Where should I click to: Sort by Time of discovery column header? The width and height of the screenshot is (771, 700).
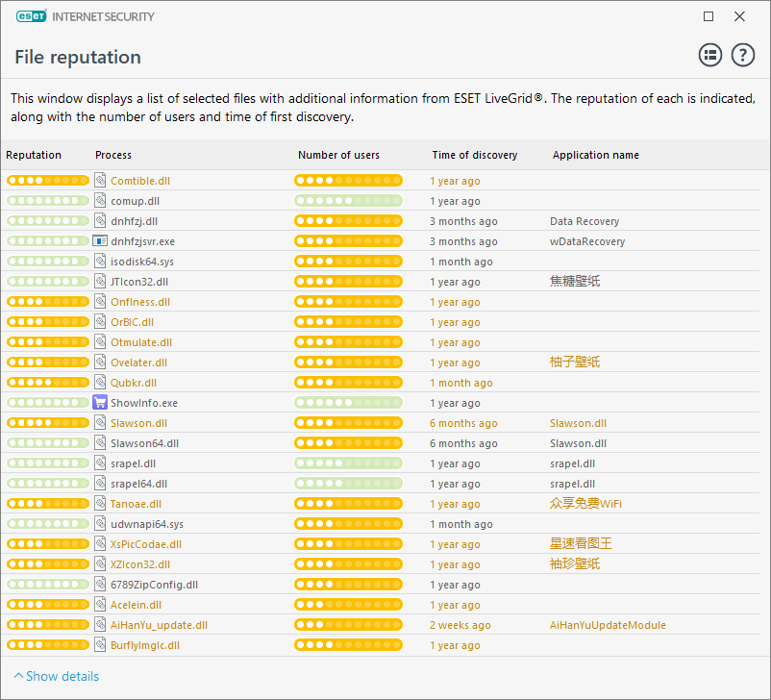click(x=475, y=155)
